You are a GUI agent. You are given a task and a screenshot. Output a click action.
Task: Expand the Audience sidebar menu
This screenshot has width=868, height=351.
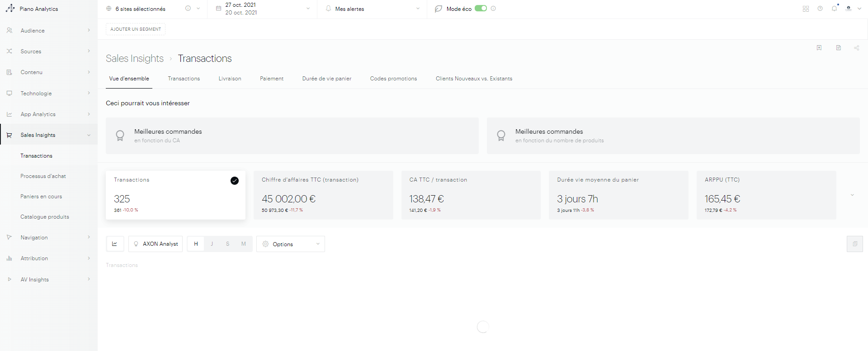coord(48,31)
